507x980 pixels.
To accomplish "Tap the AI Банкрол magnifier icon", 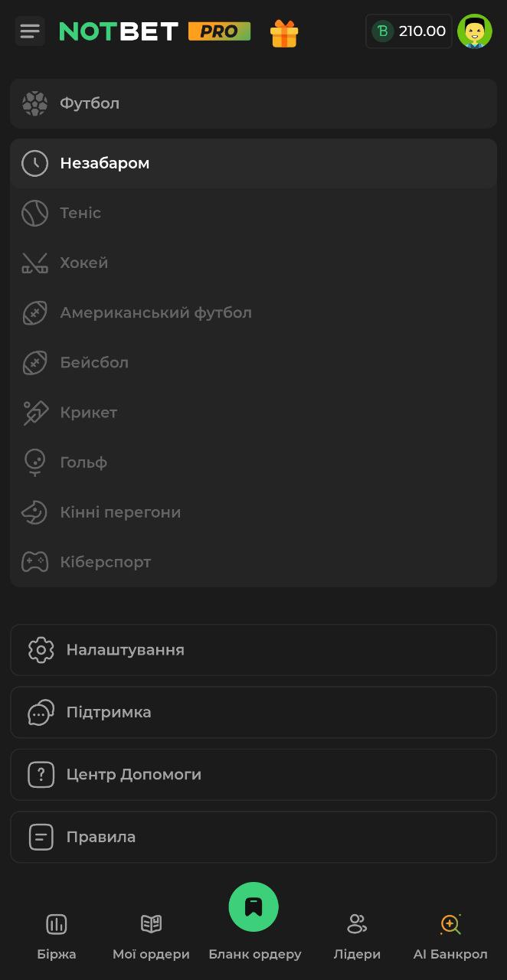I will (450, 924).
